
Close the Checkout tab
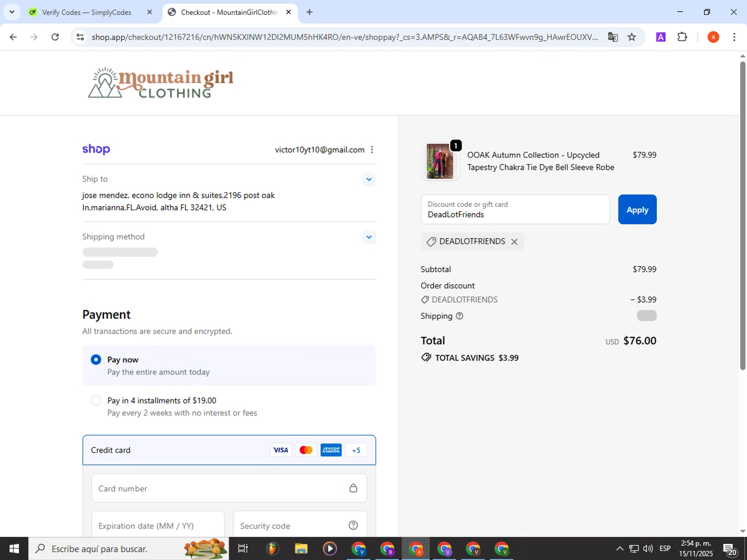point(288,12)
